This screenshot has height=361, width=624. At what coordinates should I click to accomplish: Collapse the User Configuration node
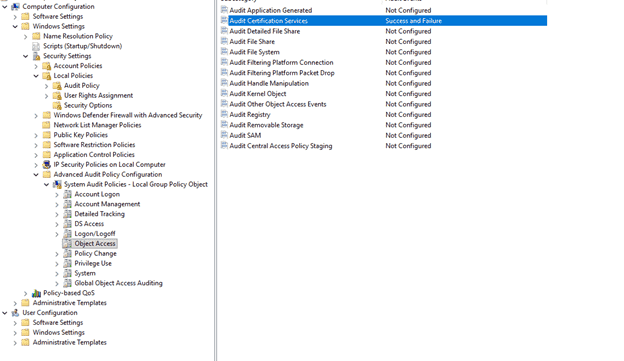(5, 313)
